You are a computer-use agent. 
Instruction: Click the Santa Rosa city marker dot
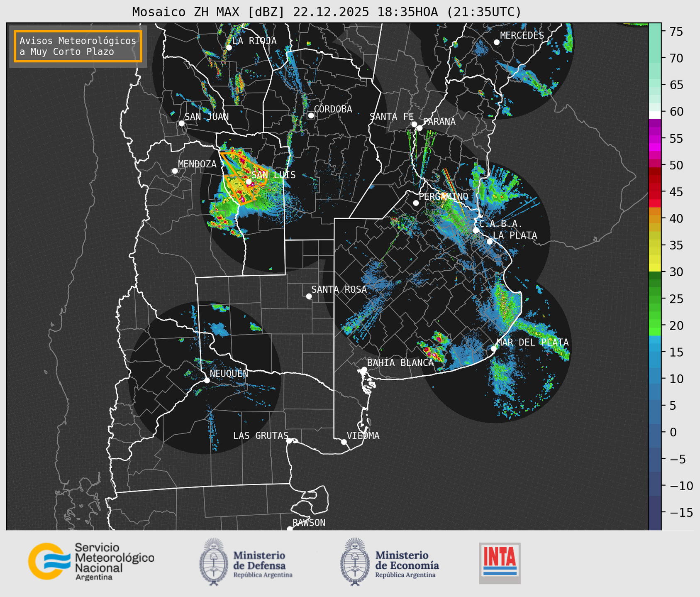pyautogui.click(x=309, y=296)
